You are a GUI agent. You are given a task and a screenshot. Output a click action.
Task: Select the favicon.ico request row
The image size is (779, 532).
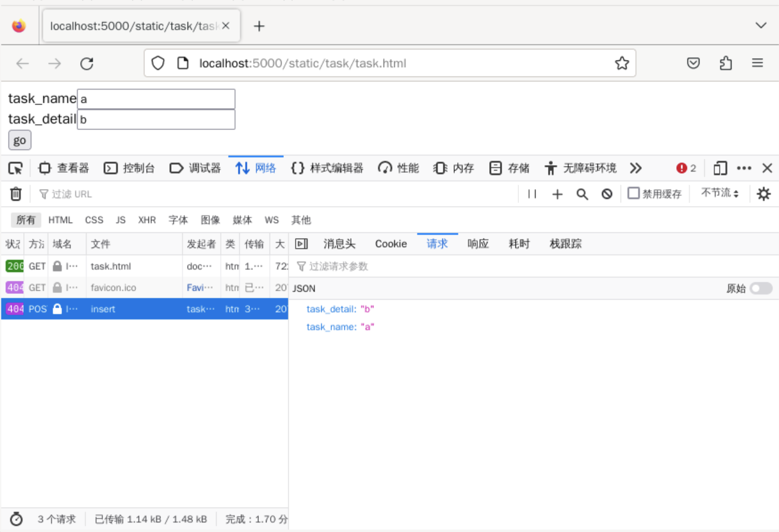(144, 288)
